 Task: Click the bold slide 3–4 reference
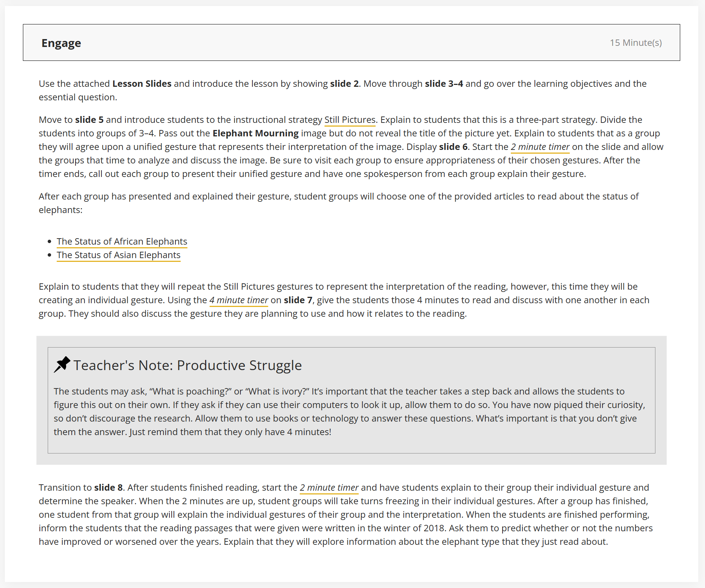click(x=444, y=84)
